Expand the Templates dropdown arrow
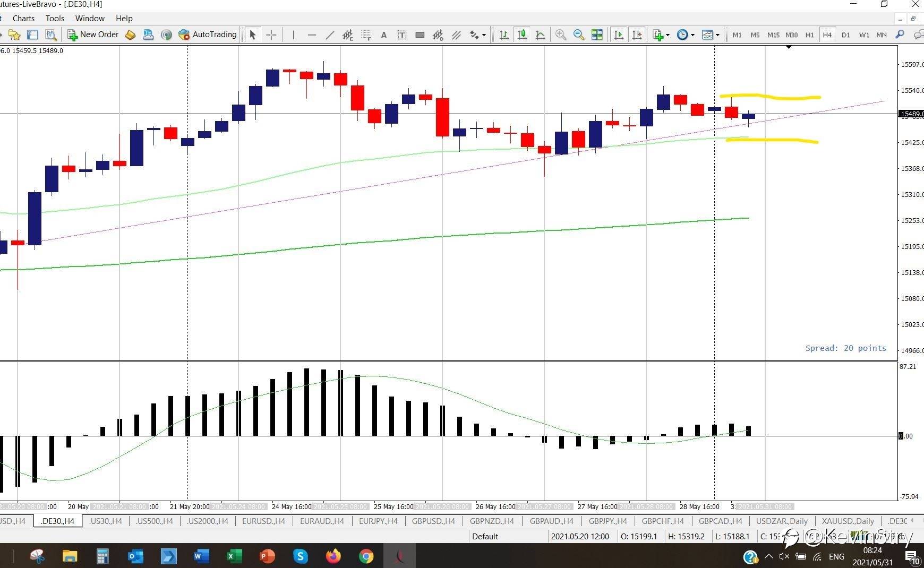This screenshot has width=924, height=568. 717,35
